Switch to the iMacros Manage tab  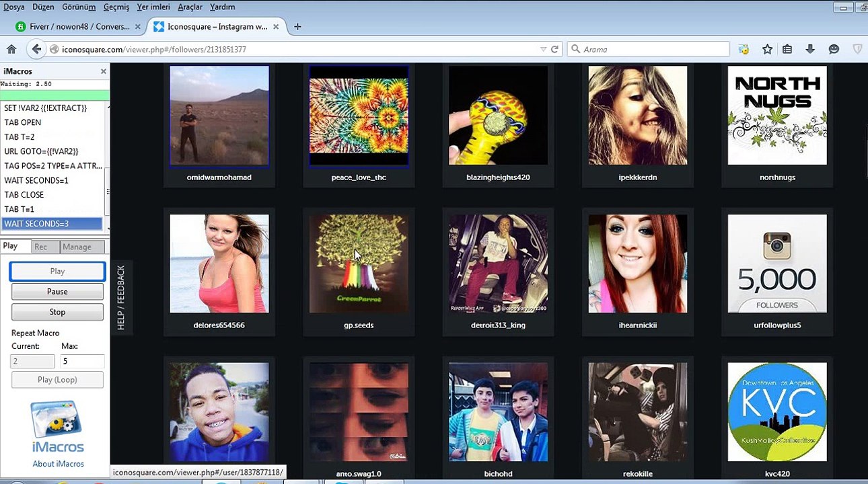coord(81,247)
